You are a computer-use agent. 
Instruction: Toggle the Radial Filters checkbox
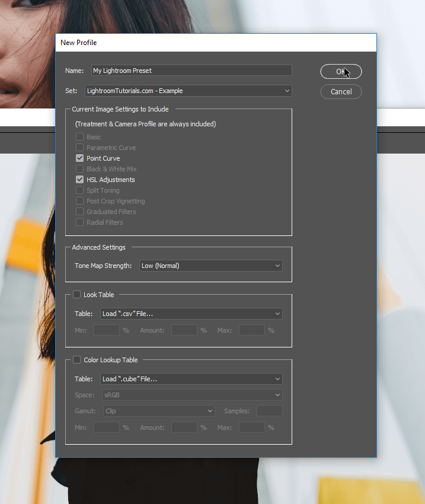click(79, 222)
